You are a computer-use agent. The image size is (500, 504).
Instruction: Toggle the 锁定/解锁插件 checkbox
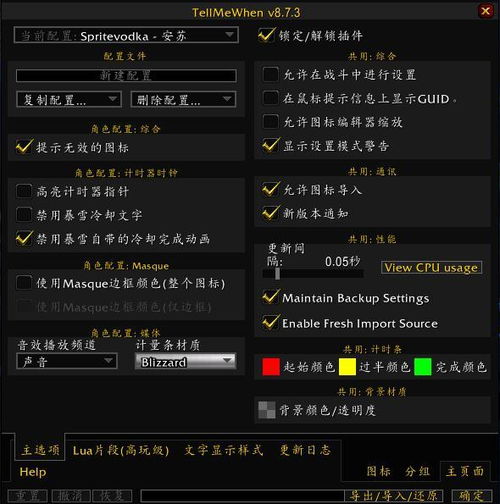click(267, 35)
